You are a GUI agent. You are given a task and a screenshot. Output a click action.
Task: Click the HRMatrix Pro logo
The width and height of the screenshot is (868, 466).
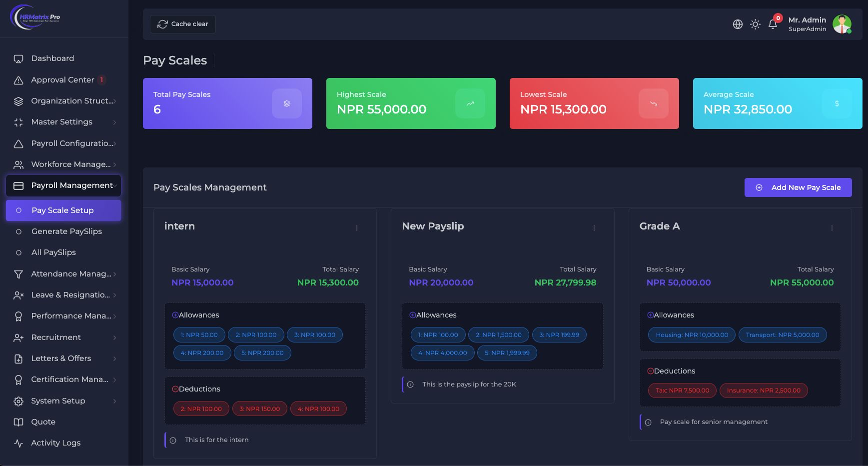tap(35, 17)
